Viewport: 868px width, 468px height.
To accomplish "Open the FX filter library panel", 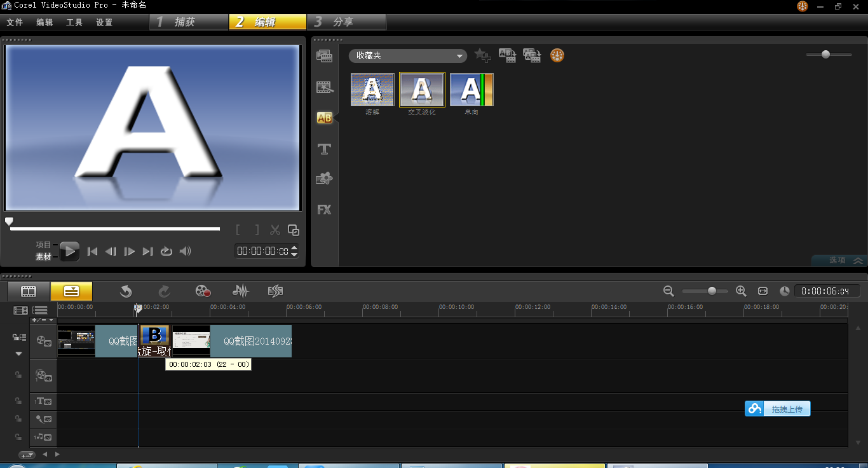I will (x=325, y=209).
